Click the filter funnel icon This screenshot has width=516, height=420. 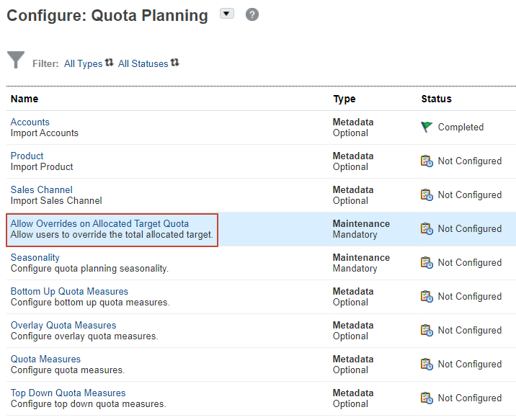pyautogui.click(x=16, y=60)
